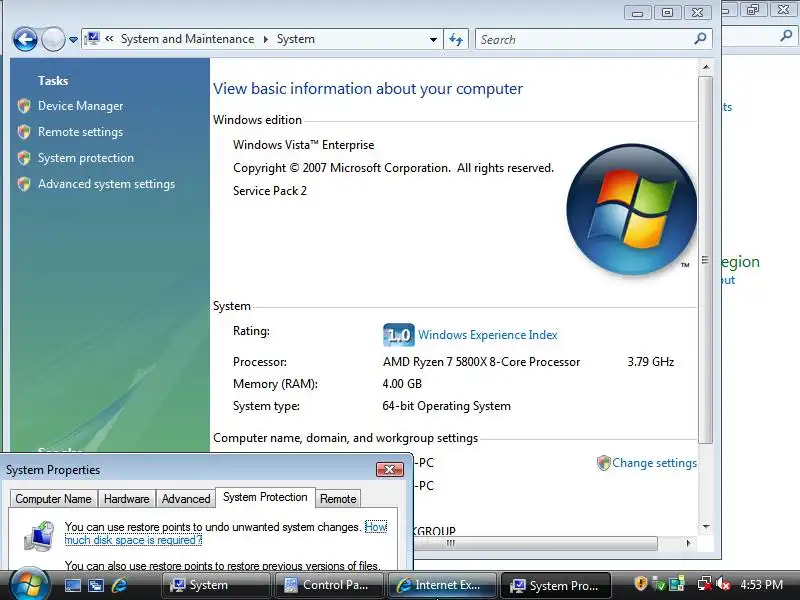Open the Windows Experience Index link
The image size is (800, 600).
pos(488,335)
